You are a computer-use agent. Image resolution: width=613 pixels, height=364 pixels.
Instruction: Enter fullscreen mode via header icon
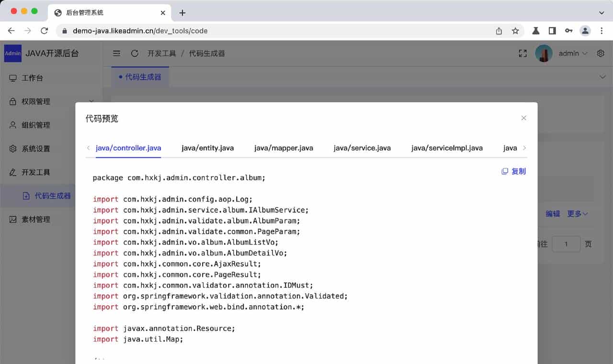tap(522, 54)
